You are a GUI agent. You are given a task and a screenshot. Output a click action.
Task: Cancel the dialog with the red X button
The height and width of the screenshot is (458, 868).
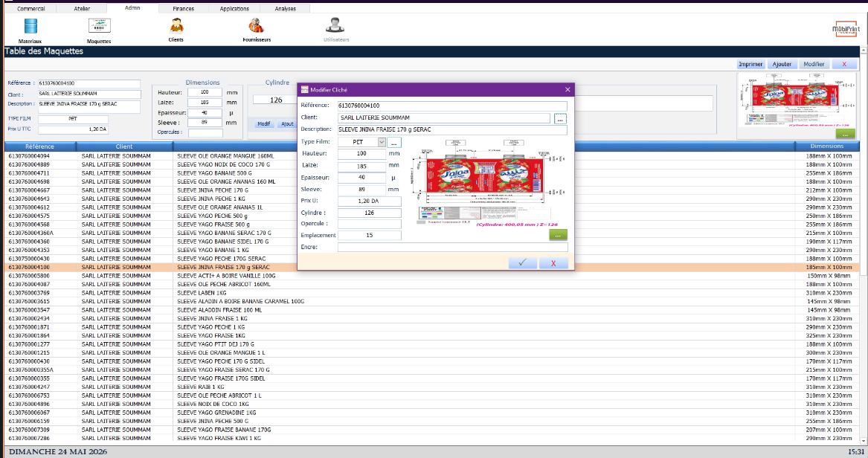click(553, 262)
